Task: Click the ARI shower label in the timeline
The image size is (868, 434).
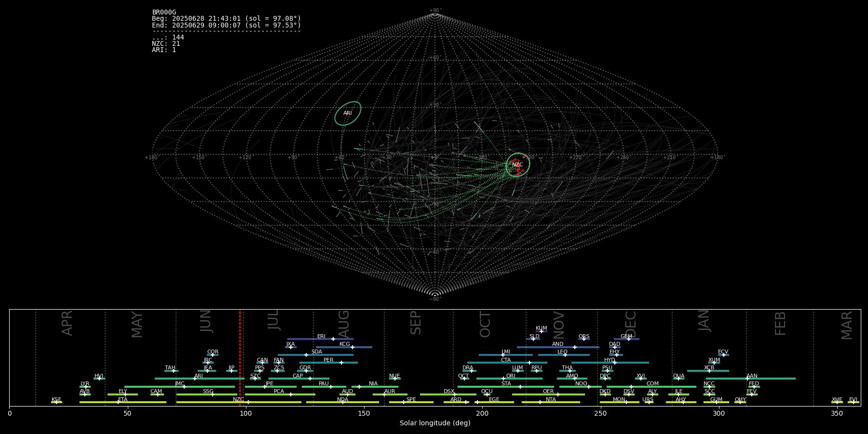Action: pos(199,376)
